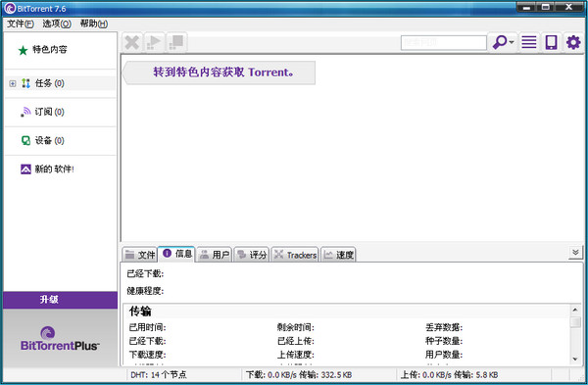Expand the 任务 tree node plus box

point(13,83)
